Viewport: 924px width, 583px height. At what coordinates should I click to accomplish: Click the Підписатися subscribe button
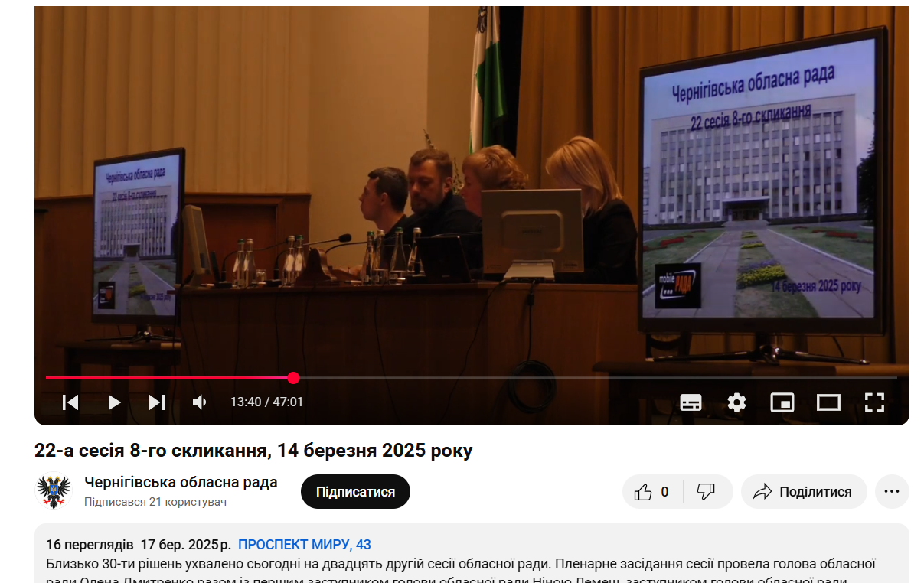click(355, 492)
